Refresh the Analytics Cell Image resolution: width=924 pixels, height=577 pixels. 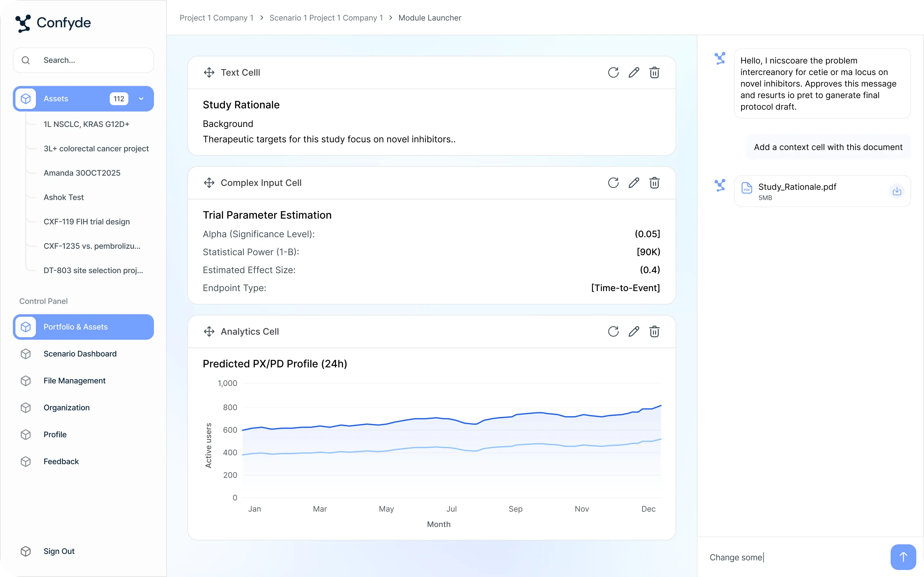pos(613,331)
